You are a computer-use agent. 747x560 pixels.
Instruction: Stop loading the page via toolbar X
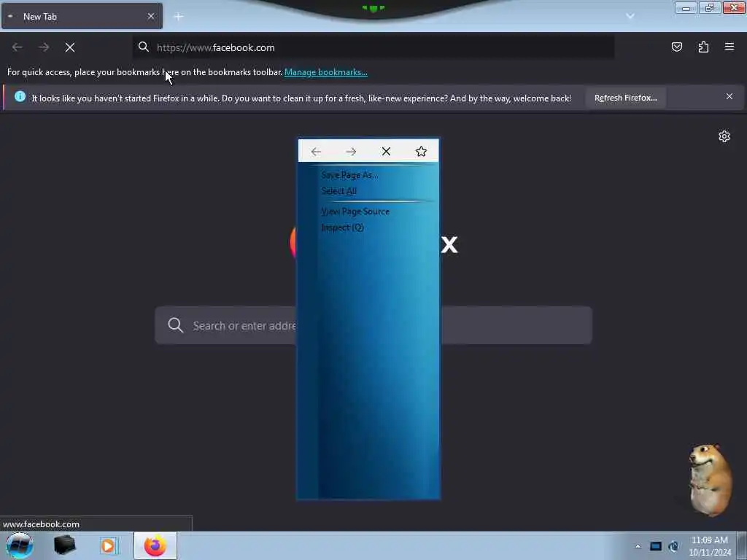70,47
